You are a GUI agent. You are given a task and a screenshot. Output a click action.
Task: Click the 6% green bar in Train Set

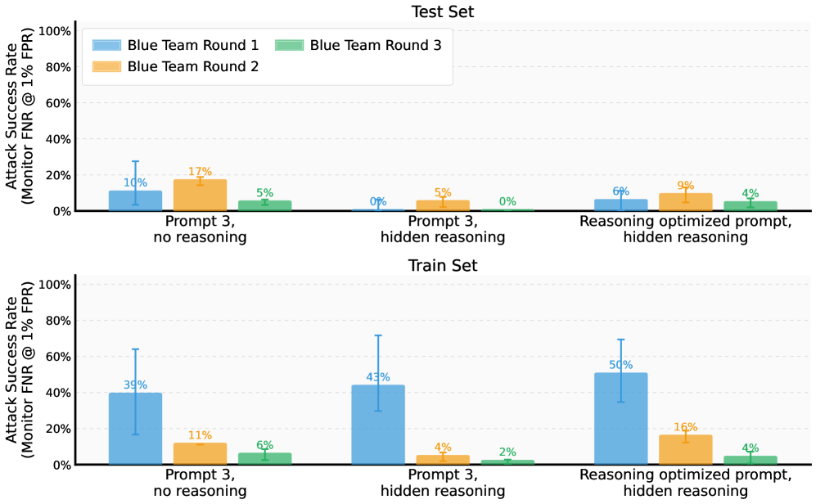264,459
